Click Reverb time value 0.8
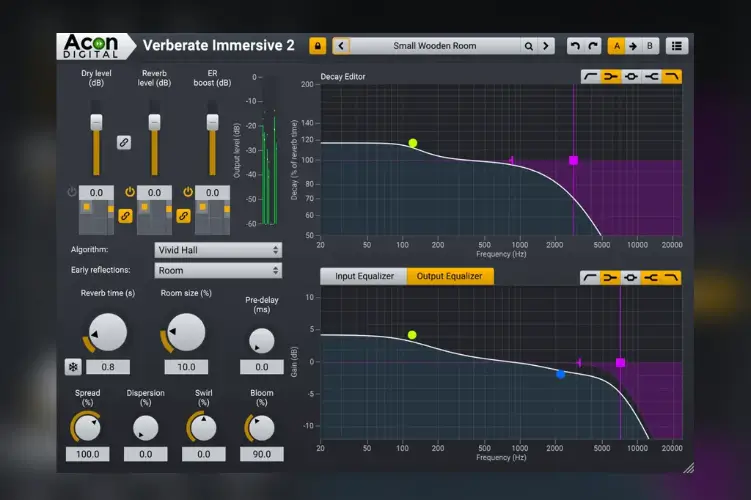 108,367
